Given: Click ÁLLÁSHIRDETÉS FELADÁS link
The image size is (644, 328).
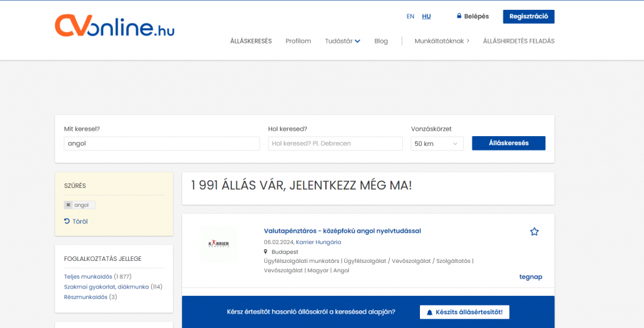Looking at the screenshot, I should click(x=518, y=41).
